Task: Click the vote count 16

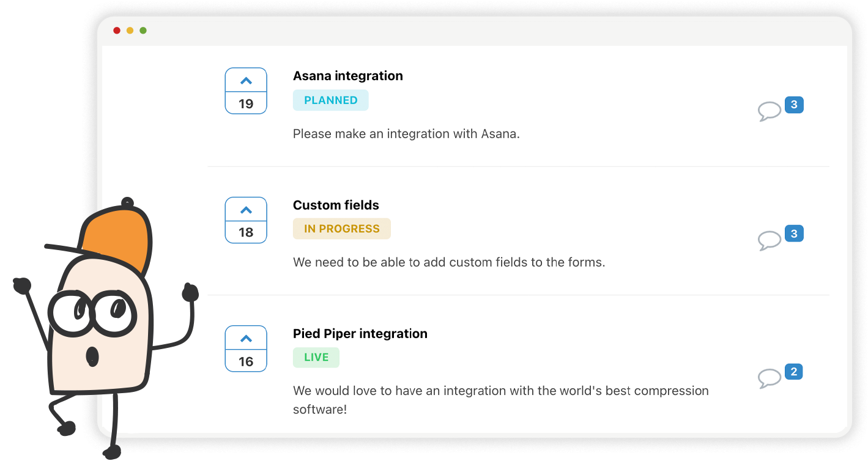Action: [246, 361]
